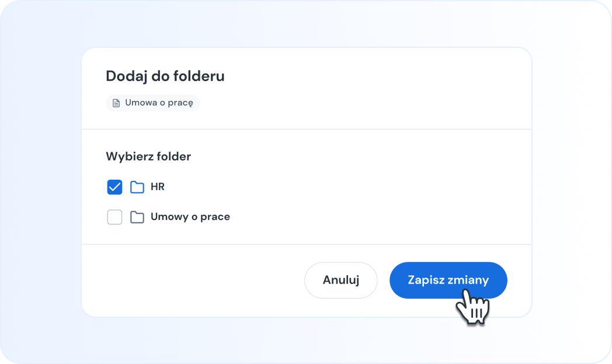Click the folder icon in the Umowy o prace row
The height and width of the screenshot is (364, 612).
pyautogui.click(x=137, y=216)
